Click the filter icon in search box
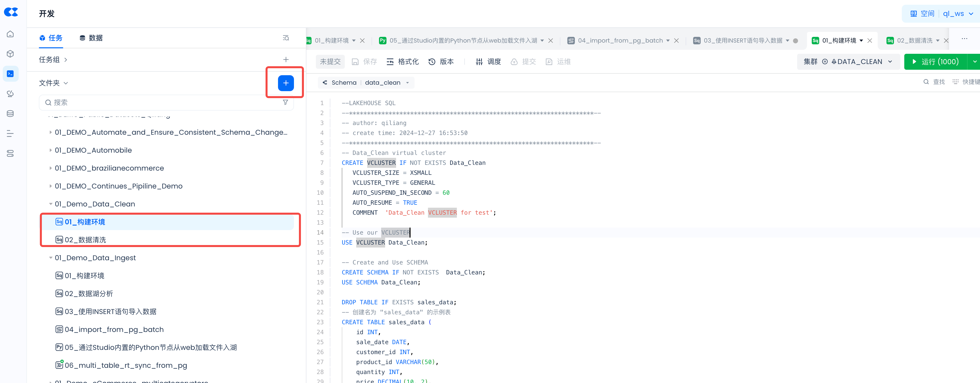The width and height of the screenshot is (980, 383). tap(285, 102)
